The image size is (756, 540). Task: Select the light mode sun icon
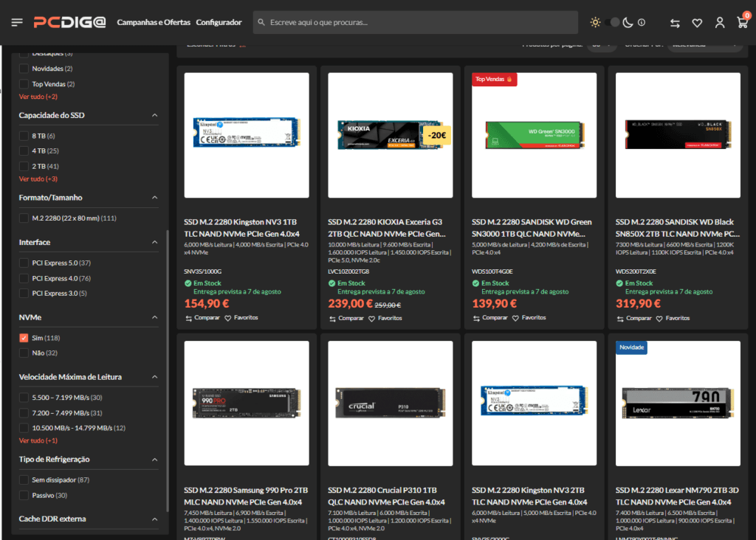point(596,22)
